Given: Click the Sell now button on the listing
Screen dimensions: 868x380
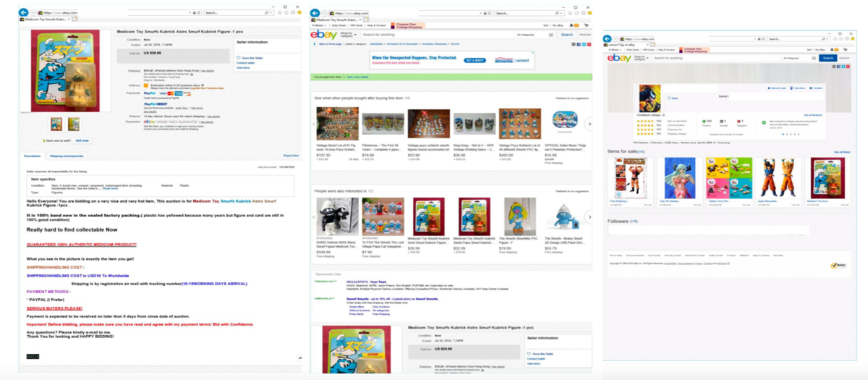Looking at the screenshot, I should point(82,140).
